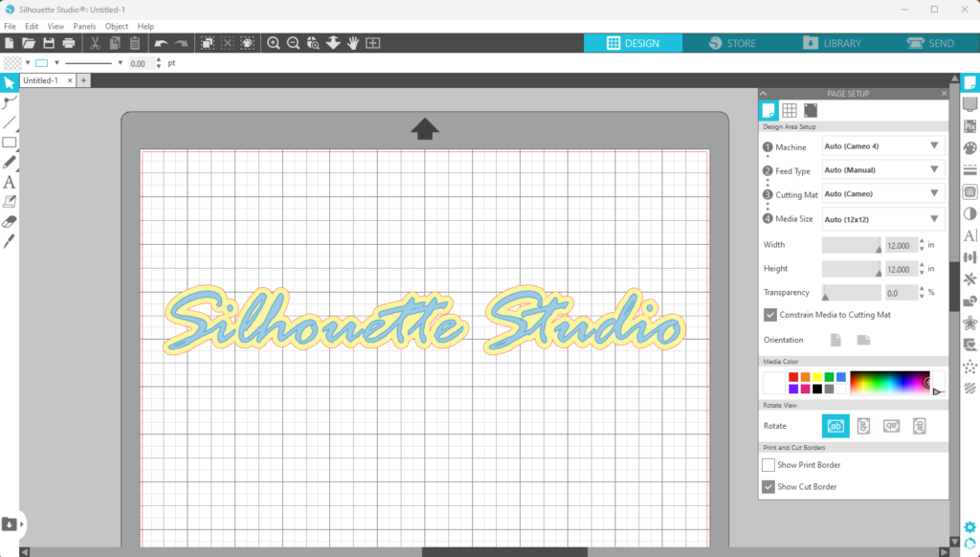Screen dimensions: 980x557
Task: Close the Page Setup panel
Action: tap(944, 94)
